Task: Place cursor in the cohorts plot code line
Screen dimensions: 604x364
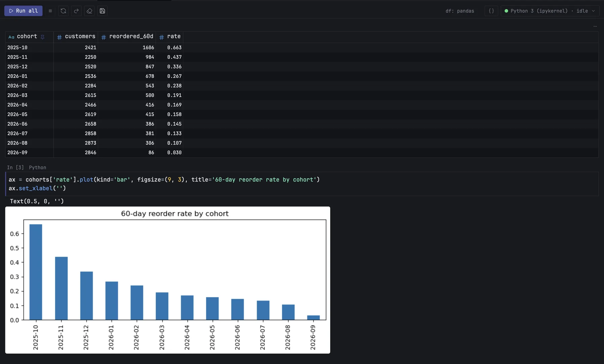Action: (164, 180)
